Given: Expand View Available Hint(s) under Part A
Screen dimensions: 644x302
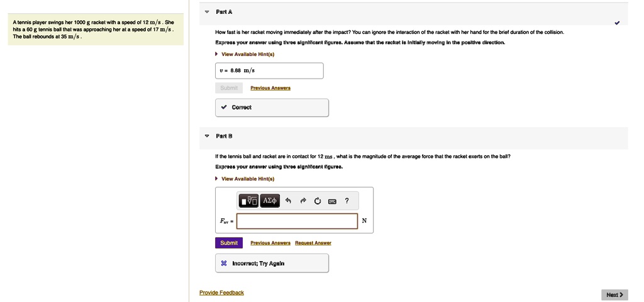Looking at the screenshot, I should point(245,54).
